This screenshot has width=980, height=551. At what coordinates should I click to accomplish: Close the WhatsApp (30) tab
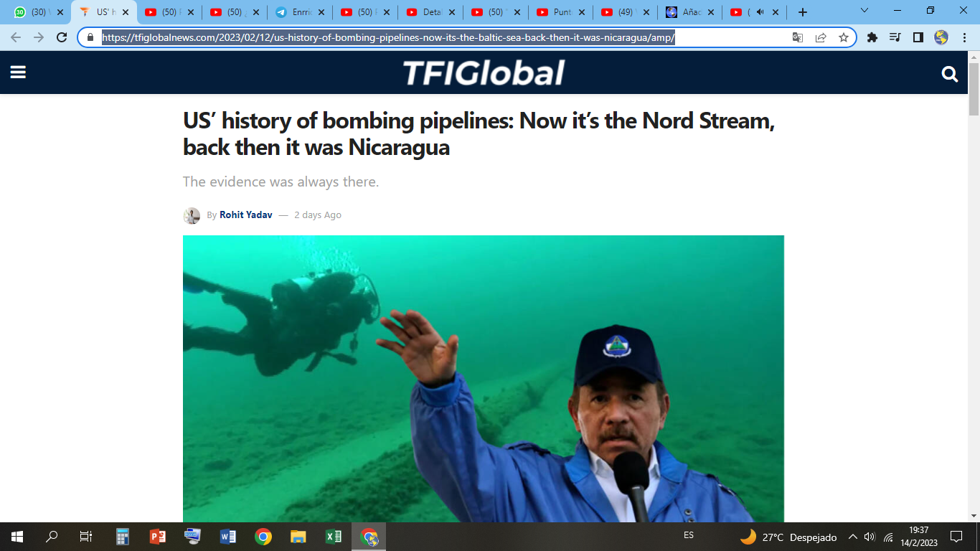click(60, 12)
